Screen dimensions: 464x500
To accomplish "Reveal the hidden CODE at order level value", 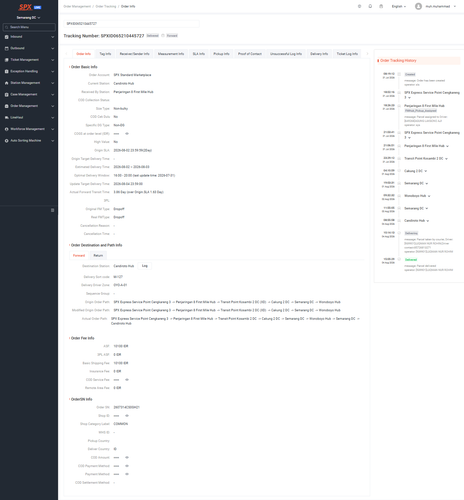I will point(127,134).
